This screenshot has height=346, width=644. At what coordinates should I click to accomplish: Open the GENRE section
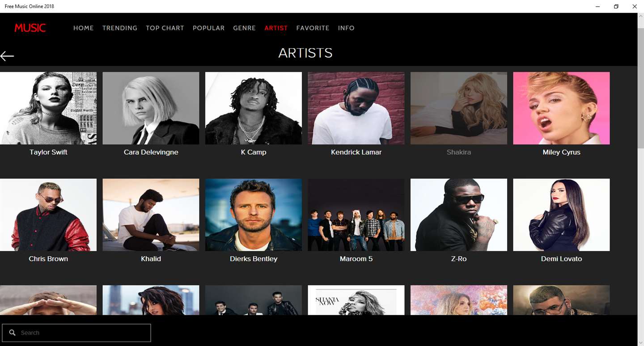244,28
